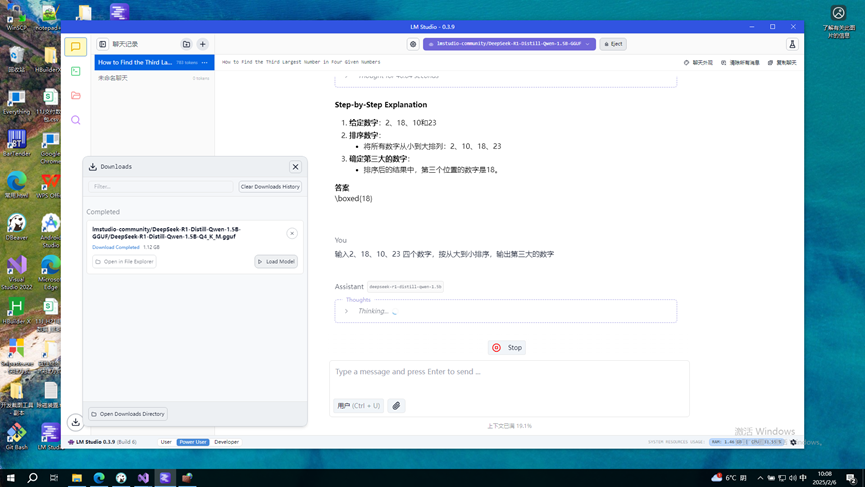Switch to LM Studio on the taskbar
This screenshot has height=487, width=865.
[x=165, y=478]
